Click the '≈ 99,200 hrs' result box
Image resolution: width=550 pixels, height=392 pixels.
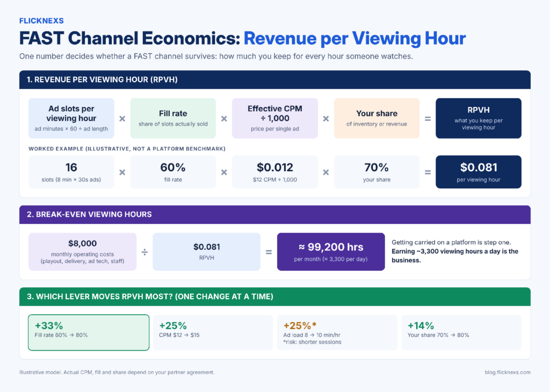331,252
